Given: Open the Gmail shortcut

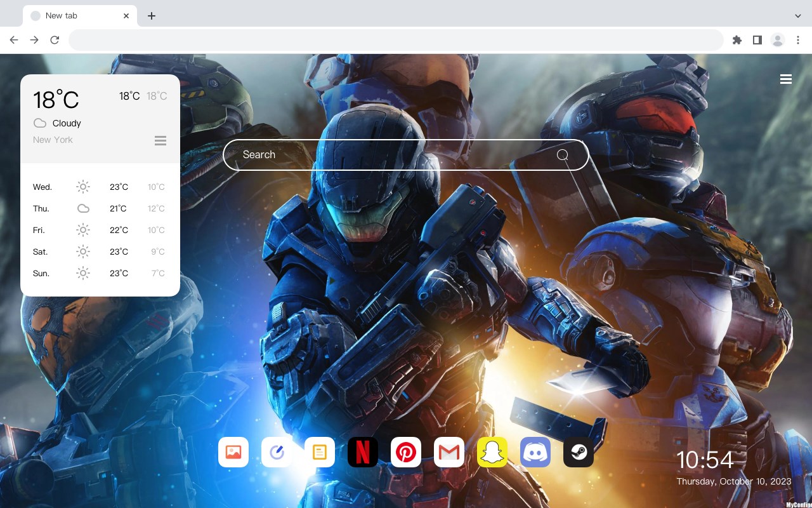Looking at the screenshot, I should coord(449,452).
